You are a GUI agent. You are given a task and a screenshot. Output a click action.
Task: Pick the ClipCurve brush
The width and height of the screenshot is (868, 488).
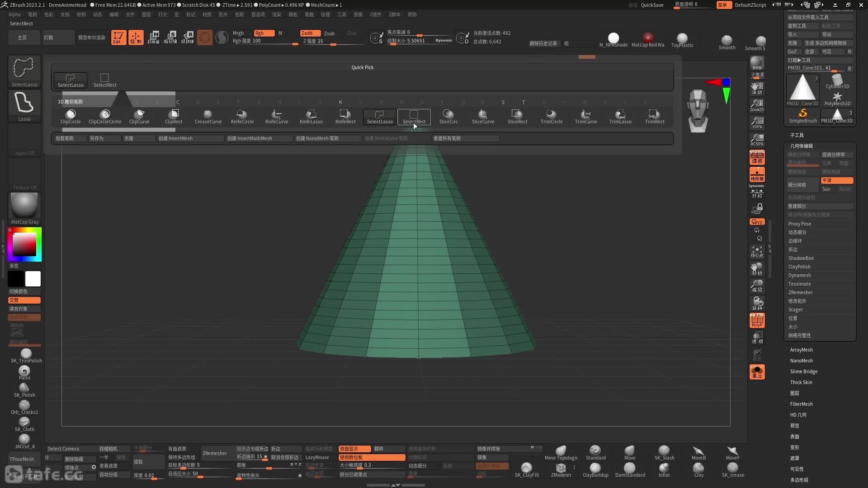(x=139, y=117)
